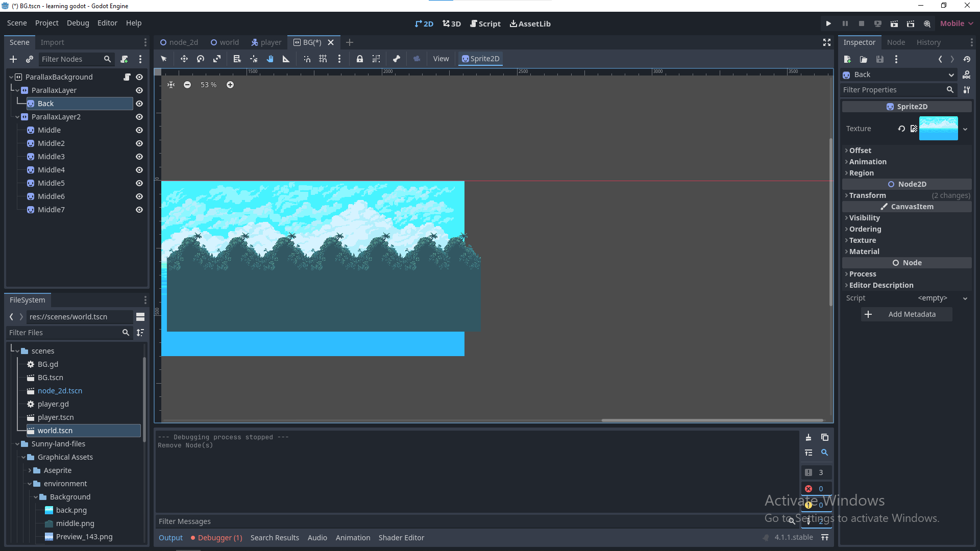The height and width of the screenshot is (551, 980).
Task: Hide the Back node with eye toggle
Action: pyautogui.click(x=139, y=104)
